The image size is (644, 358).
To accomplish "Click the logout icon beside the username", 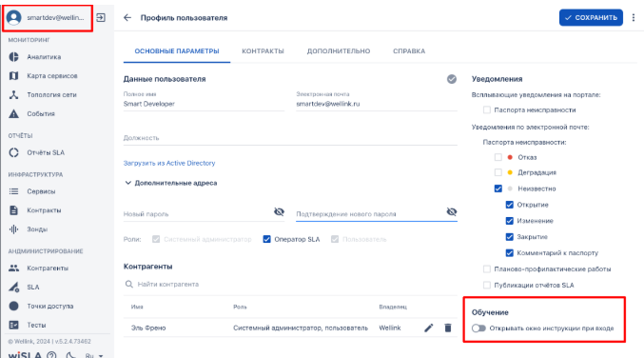I will pyautogui.click(x=101, y=18).
